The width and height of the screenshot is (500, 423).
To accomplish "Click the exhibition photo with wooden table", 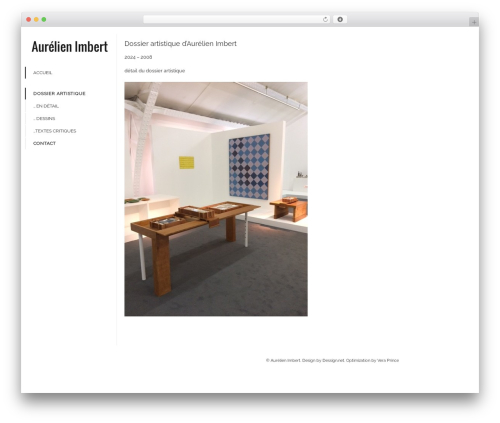I will [216, 199].
